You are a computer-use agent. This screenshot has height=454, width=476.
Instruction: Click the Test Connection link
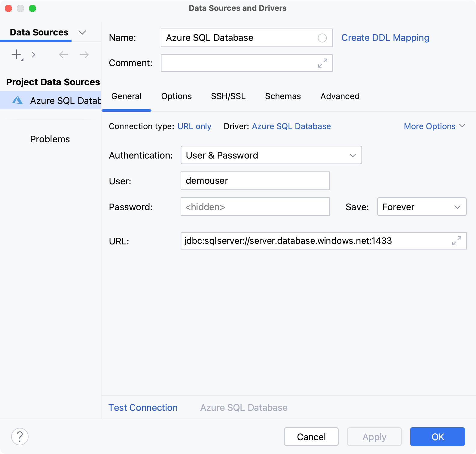(x=143, y=407)
